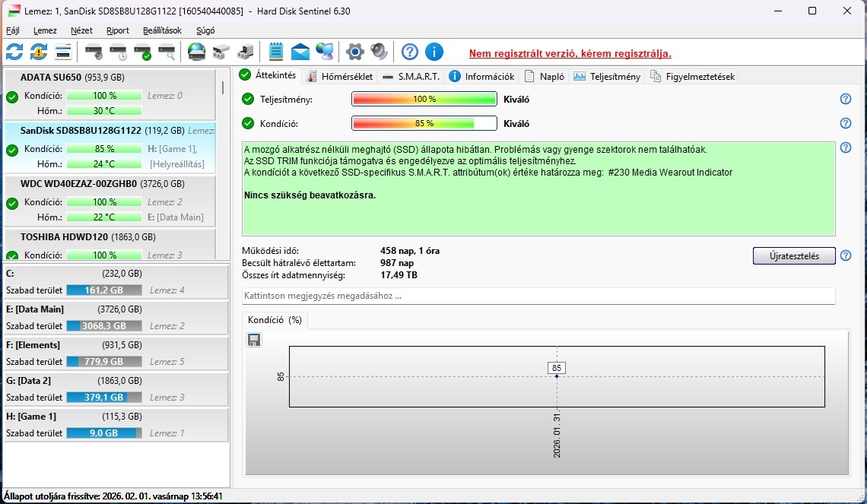Select the Kondíció (%) graph tab
The width and height of the screenshot is (867, 504).
tap(275, 320)
